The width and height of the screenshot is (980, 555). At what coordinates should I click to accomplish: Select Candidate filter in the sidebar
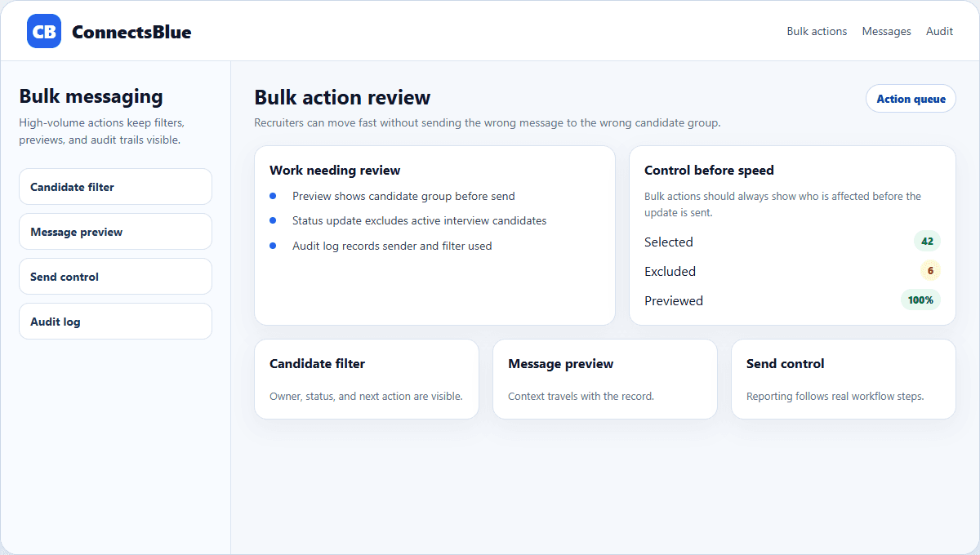(x=115, y=187)
